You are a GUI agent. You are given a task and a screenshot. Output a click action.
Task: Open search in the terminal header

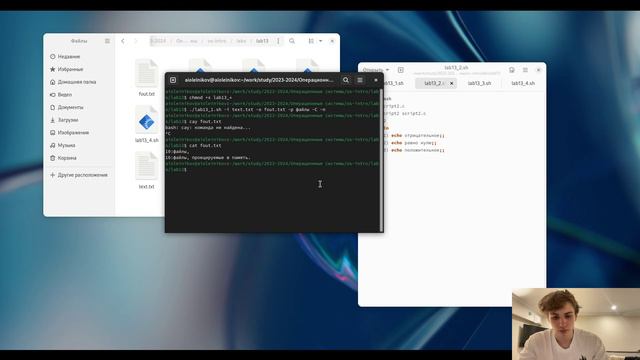point(346,80)
